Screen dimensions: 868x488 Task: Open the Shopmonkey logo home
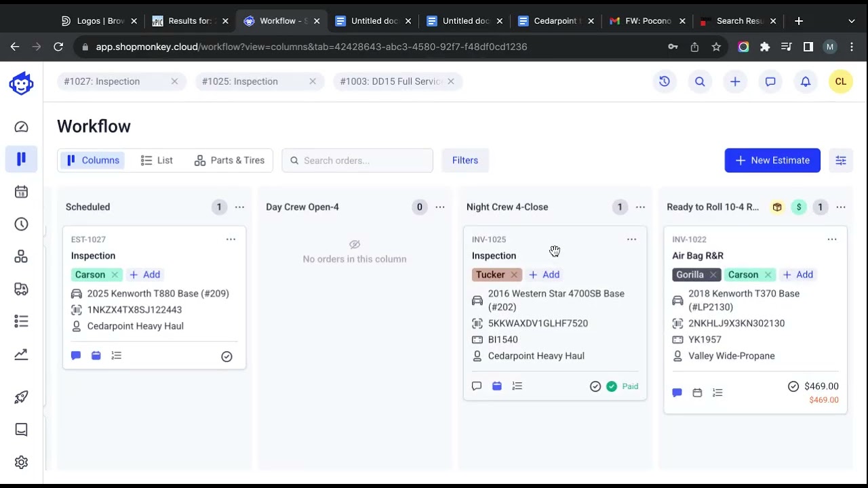pos(22,83)
